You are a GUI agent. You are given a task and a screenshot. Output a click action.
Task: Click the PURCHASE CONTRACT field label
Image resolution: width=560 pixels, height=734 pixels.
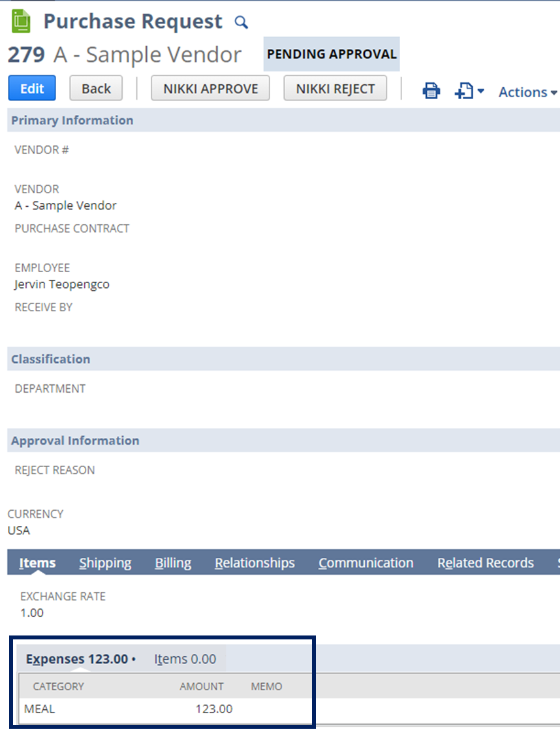pos(72,228)
